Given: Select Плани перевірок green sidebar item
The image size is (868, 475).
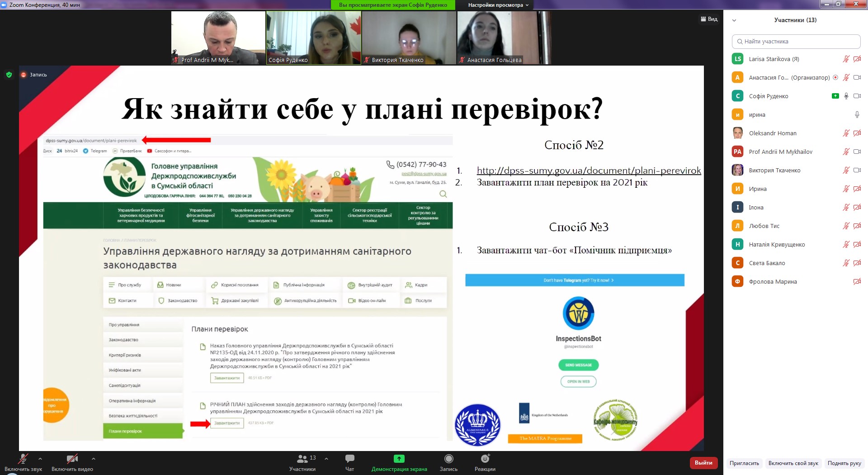Looking at the screenshot, I should (143, 431).
